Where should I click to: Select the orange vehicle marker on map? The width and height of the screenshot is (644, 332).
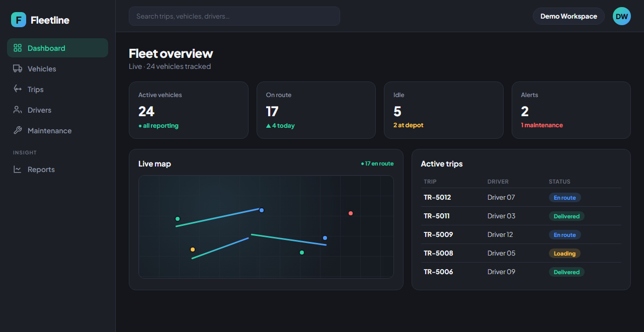193,250
